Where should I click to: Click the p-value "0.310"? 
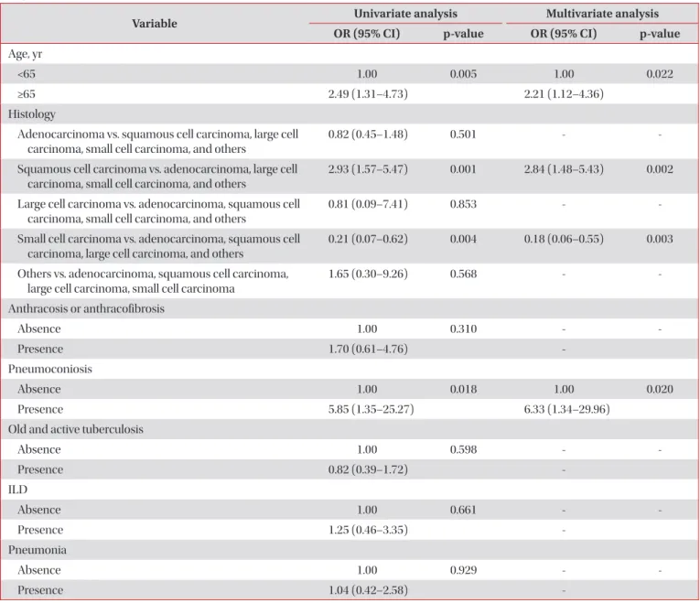point(463,328)
